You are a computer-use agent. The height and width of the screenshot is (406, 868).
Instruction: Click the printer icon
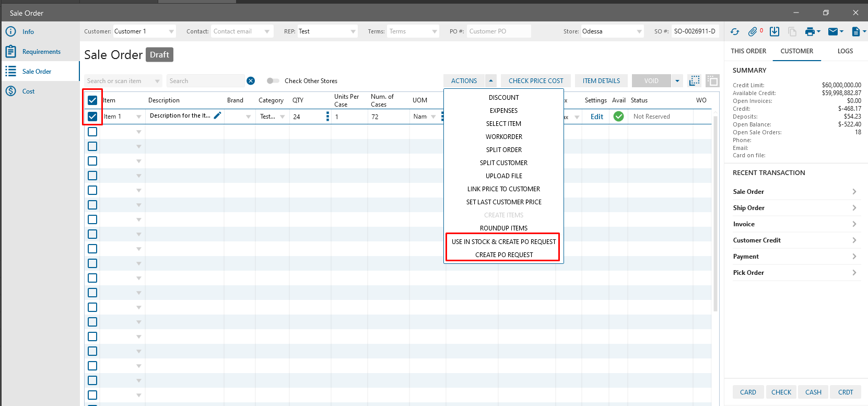point(810,32)
